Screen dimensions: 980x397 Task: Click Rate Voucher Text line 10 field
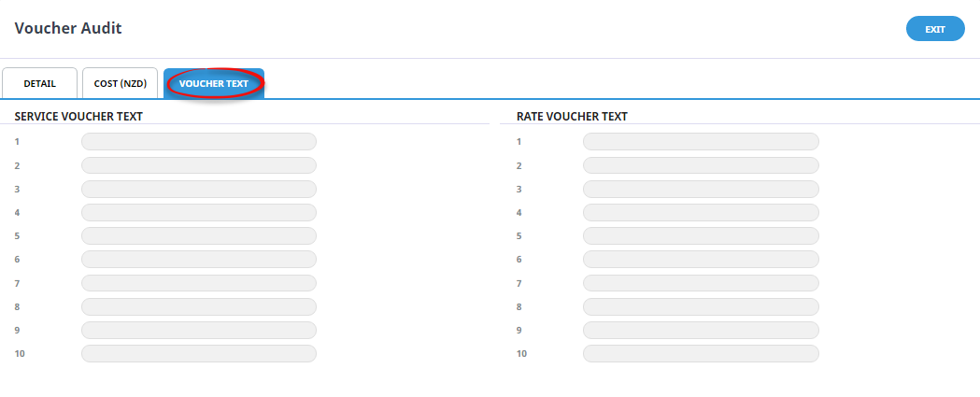[x=701, y=353]
